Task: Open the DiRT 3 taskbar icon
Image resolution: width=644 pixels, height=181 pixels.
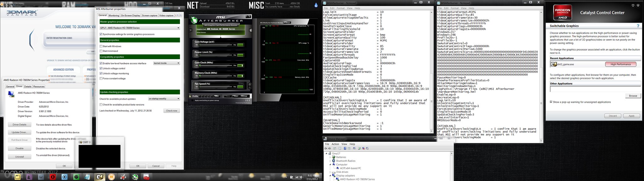Action: (100, 177)
